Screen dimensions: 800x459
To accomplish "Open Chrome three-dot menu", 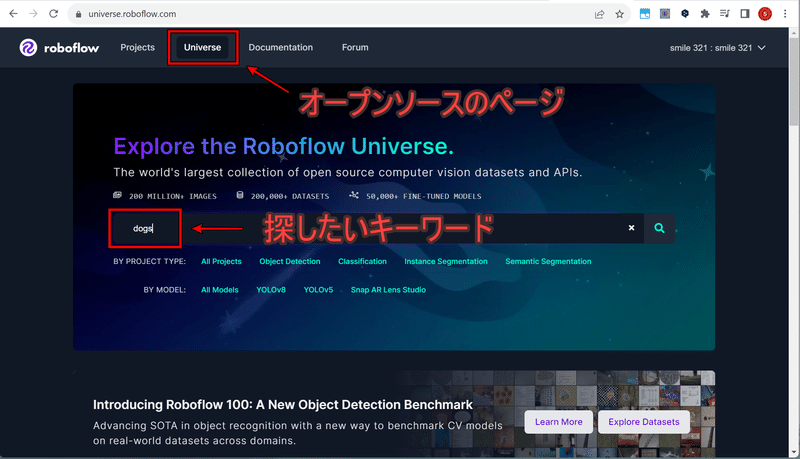I will [785, 14].
